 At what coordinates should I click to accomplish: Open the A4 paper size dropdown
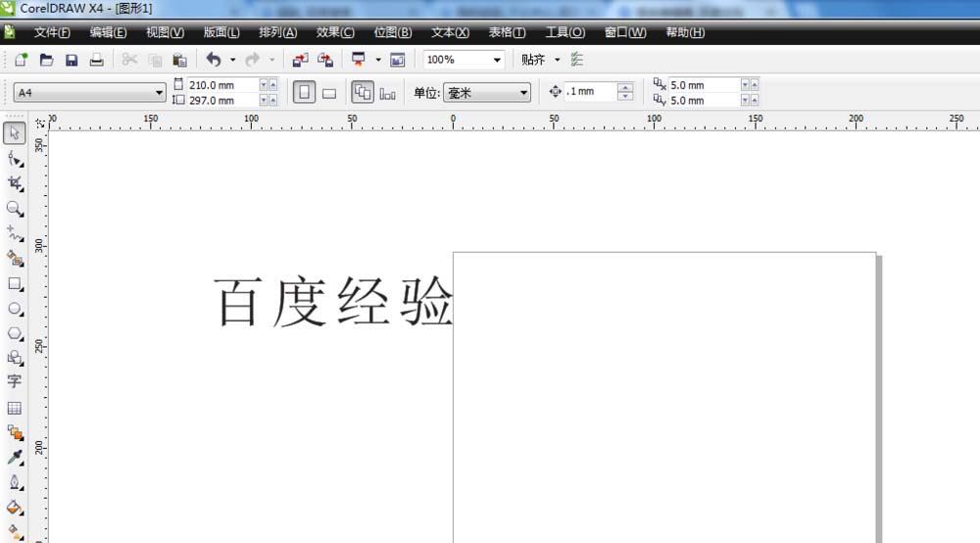(x=159, y=93)
